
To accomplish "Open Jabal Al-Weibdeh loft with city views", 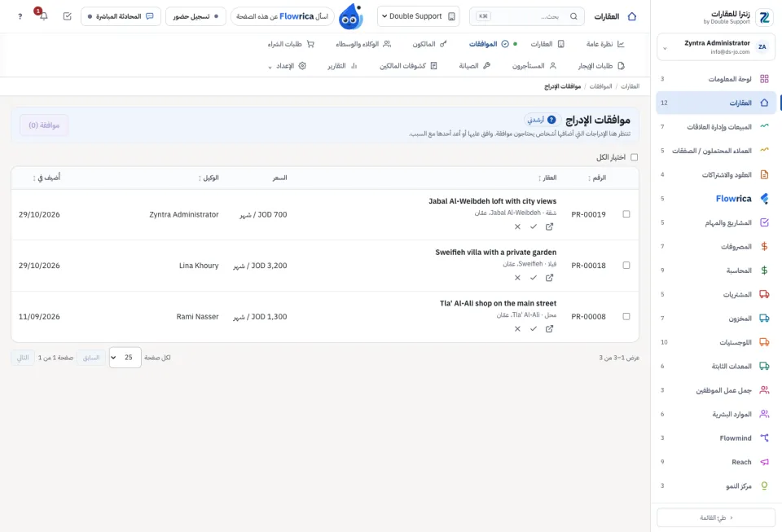I will 492,201.
